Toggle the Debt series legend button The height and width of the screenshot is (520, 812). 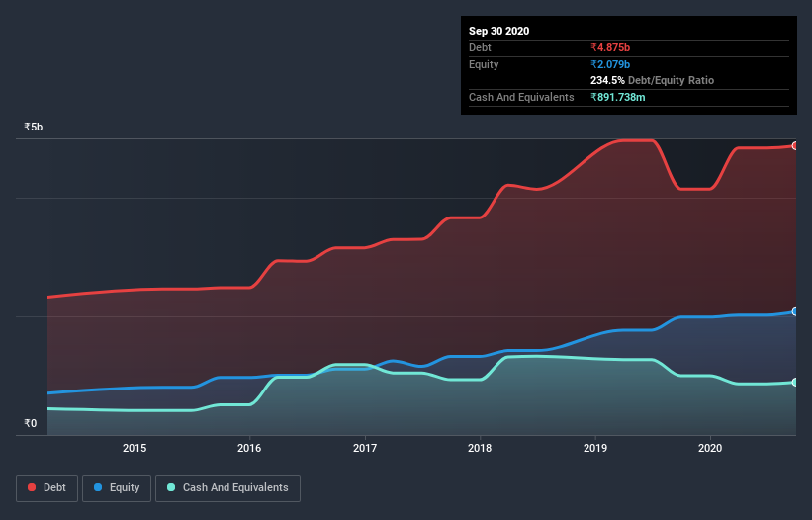click(x=46, y=488)
